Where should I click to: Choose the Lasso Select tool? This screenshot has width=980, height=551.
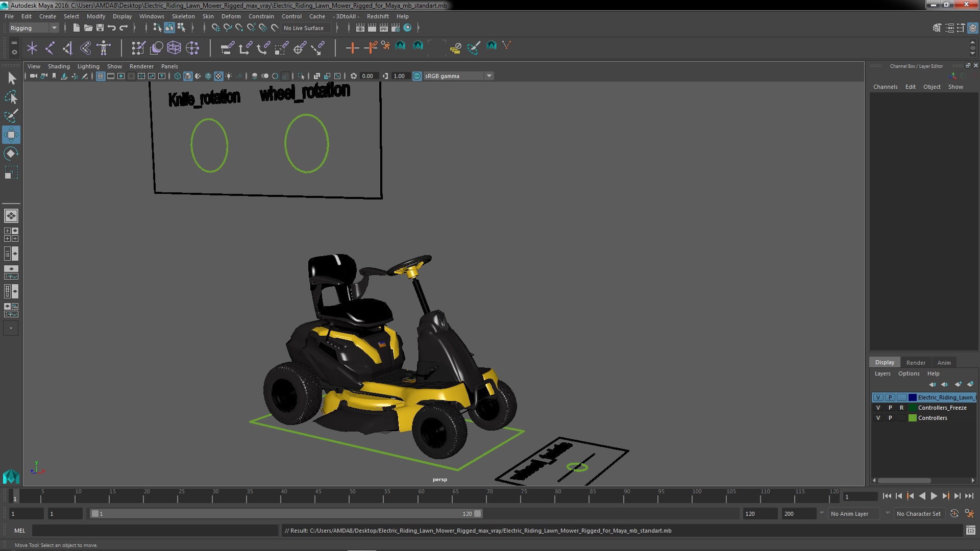click(11, 97)
